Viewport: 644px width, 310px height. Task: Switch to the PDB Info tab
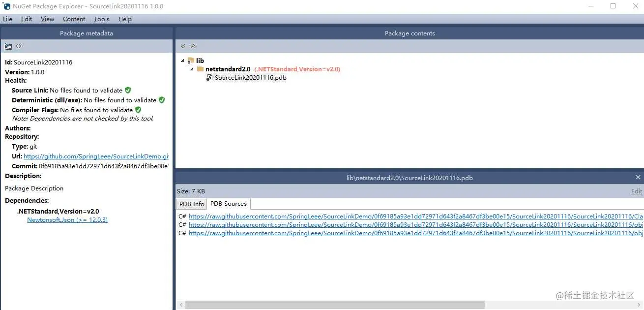(x=192, y=204)
